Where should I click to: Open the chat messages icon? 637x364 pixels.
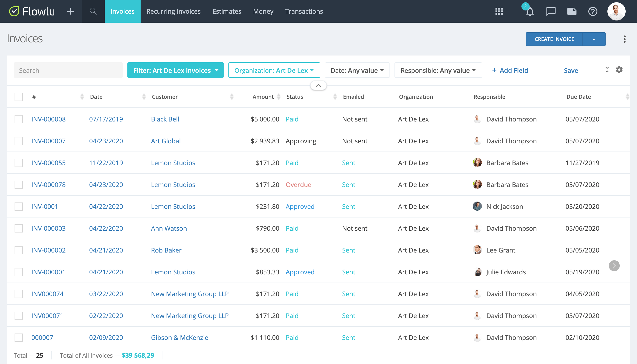tap(551, 11)
